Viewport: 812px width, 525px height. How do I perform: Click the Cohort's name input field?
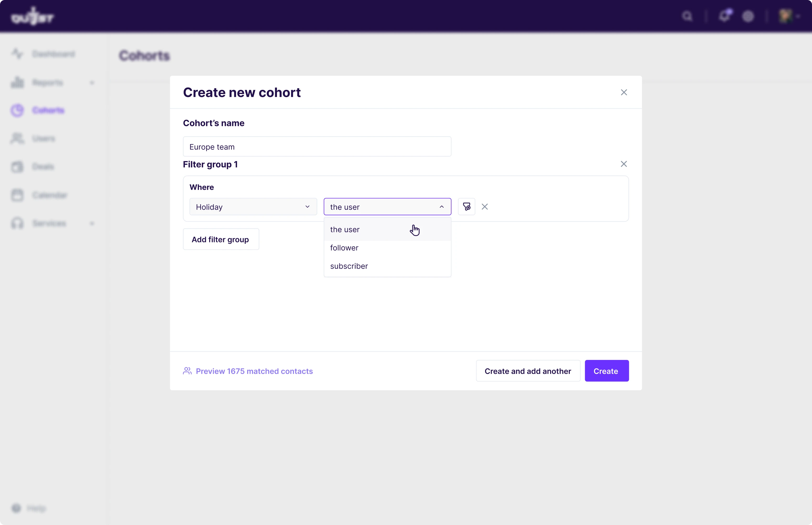click(317, 147)
